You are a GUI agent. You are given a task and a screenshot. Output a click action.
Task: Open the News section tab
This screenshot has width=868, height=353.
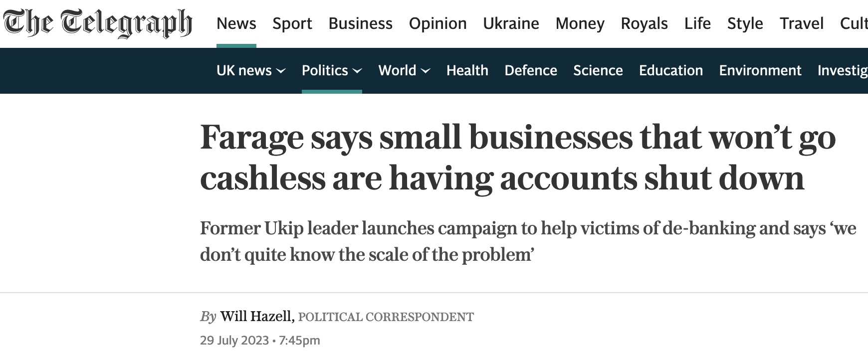point(236,23)
